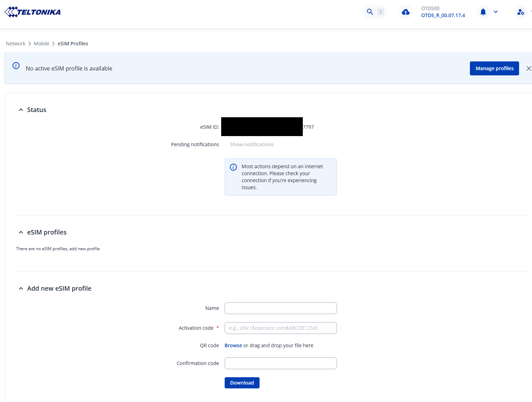Click the info icon in the banner
Screen dimensions: 532x402
[x=16, y=66]
